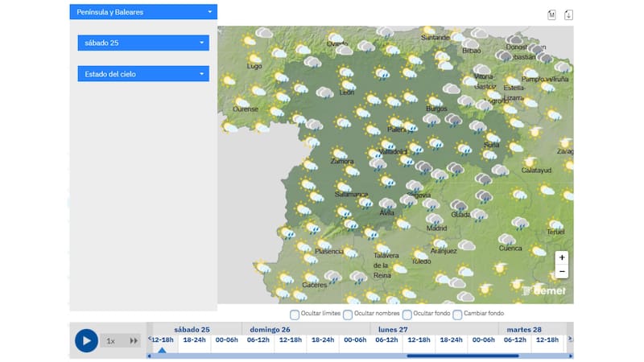Click the Toledo label on the map

tap(421, 261)
